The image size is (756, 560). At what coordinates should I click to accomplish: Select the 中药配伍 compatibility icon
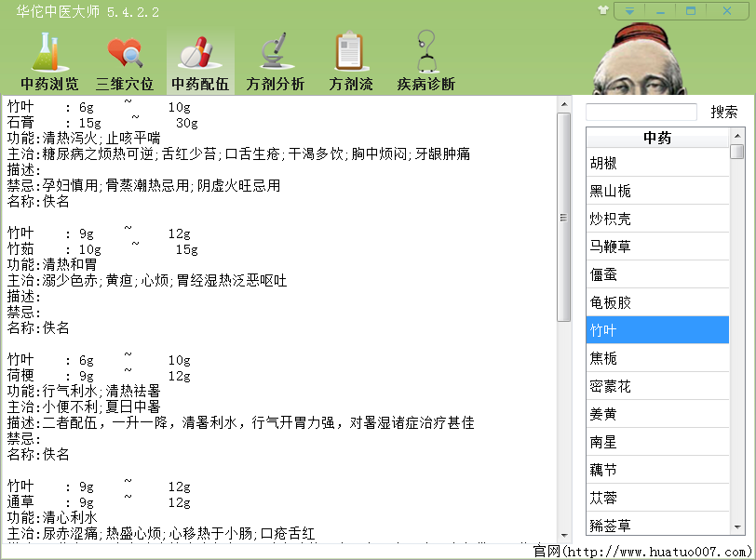pos(199,58)
